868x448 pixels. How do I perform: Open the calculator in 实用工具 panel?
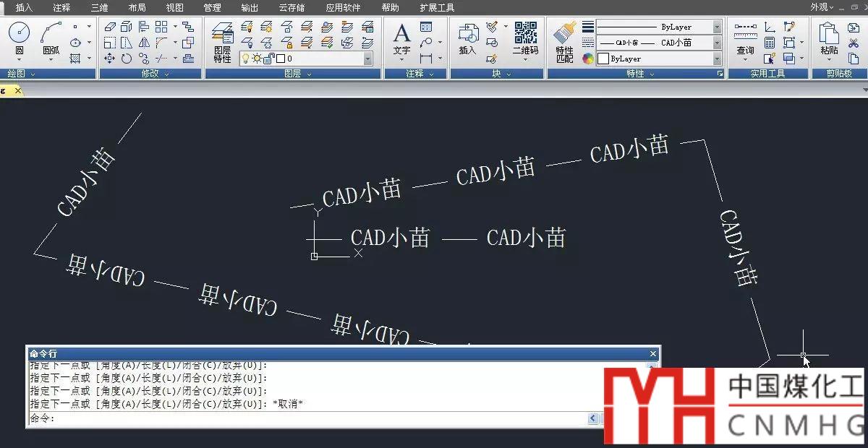point(770,43)
